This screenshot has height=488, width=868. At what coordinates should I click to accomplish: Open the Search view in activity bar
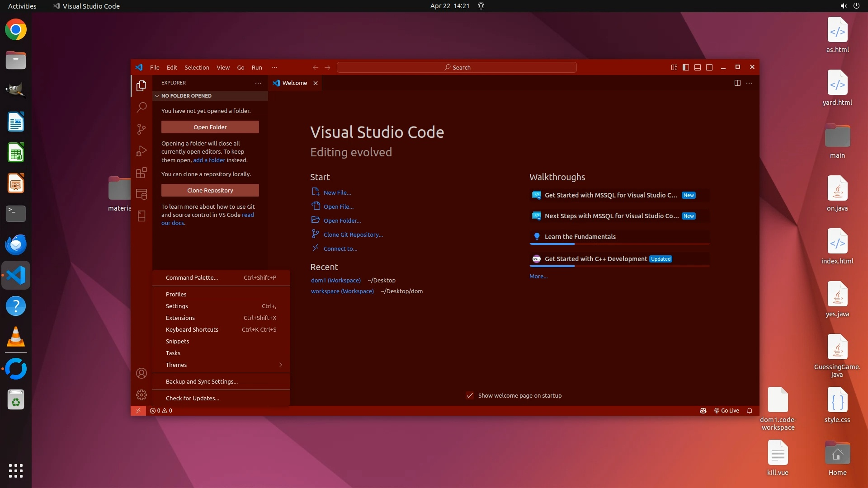(142, 107)
